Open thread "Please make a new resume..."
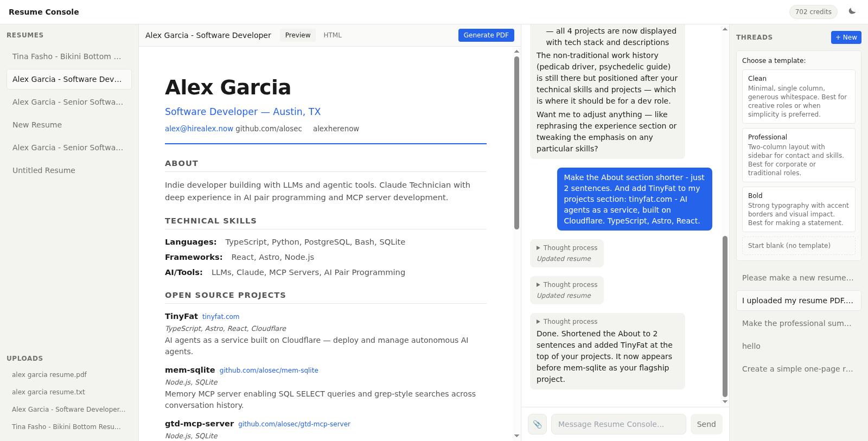The image size is (868, 441). click(799, 278)
